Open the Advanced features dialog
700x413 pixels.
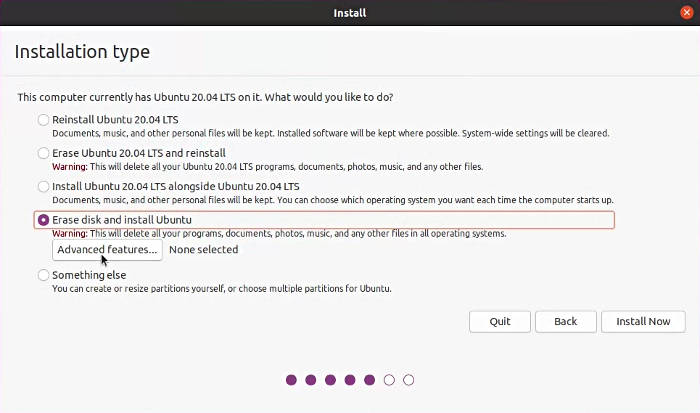tap(107, 250)
